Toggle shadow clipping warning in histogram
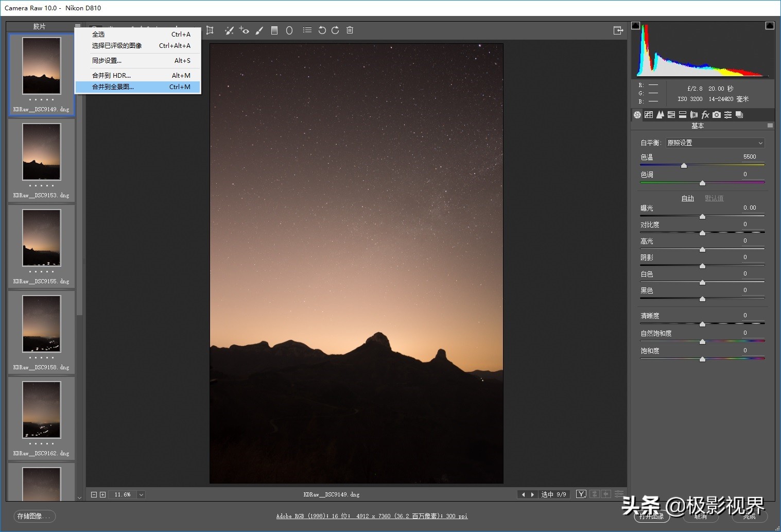The image size is (781, 532). pos(636,25)
